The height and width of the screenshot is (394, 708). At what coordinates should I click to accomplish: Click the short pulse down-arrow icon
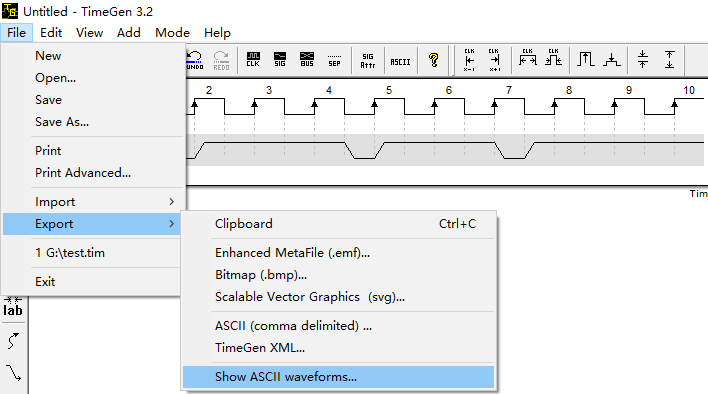(x=612, y=59)
